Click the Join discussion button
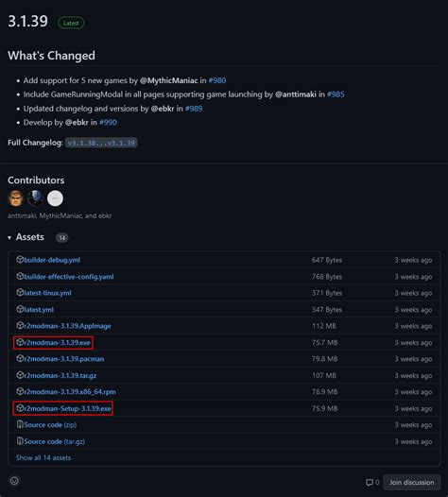The width and height of the screenshot is (448, 497). click(412, 483)
